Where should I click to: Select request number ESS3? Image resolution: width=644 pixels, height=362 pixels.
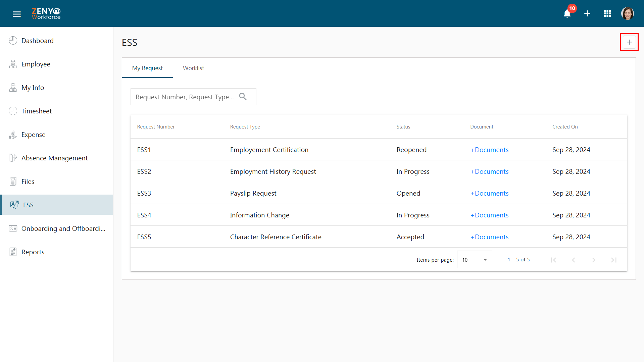tap(144, 193)
